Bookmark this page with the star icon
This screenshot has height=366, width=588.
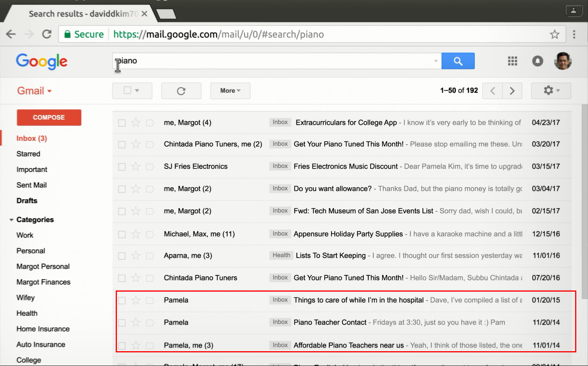(554, 34)
